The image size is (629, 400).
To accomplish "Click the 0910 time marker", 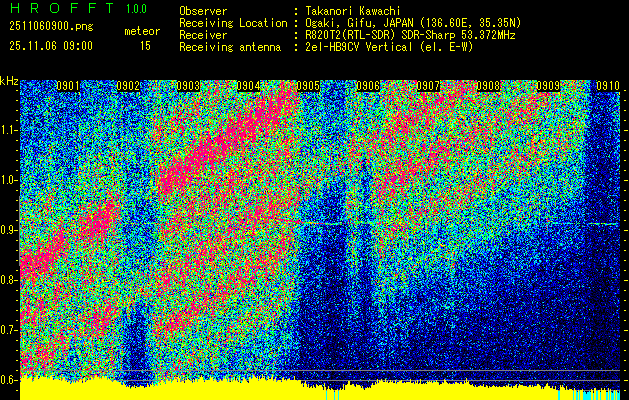I will (x=608, y=86).
